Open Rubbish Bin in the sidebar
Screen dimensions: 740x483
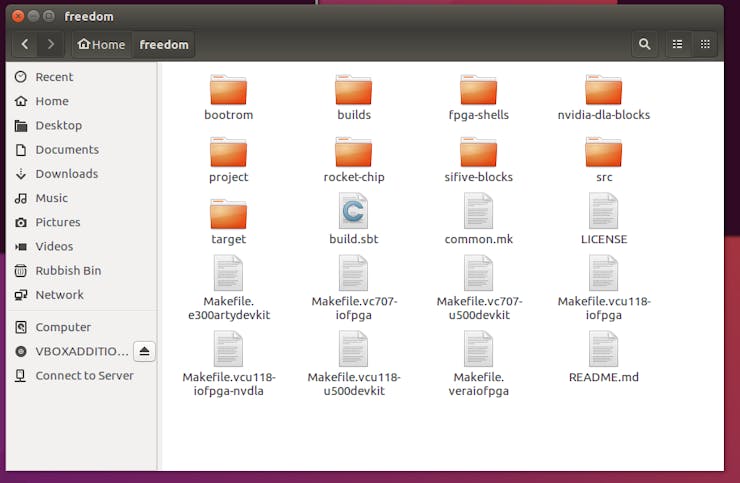pos(81,271)
